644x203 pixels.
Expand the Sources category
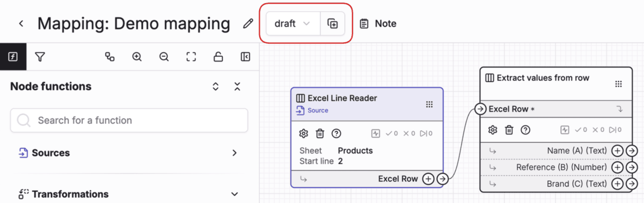pos(234,153)
